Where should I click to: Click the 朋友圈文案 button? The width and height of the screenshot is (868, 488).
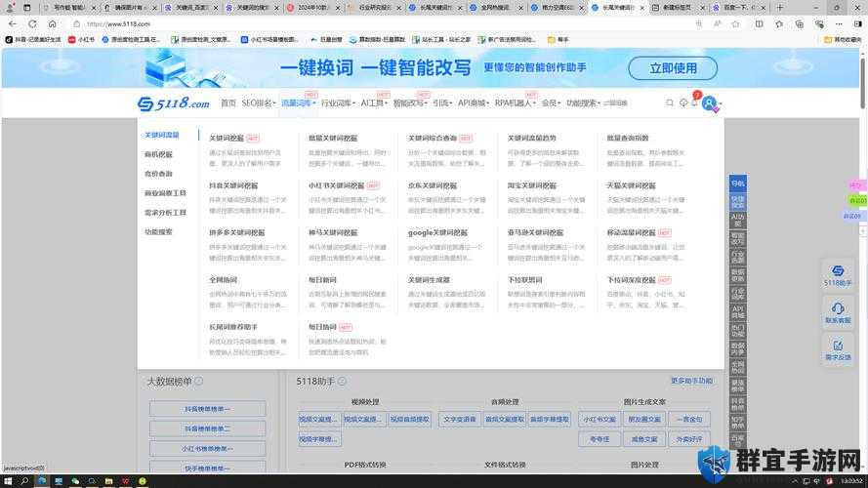pos(643,420)
